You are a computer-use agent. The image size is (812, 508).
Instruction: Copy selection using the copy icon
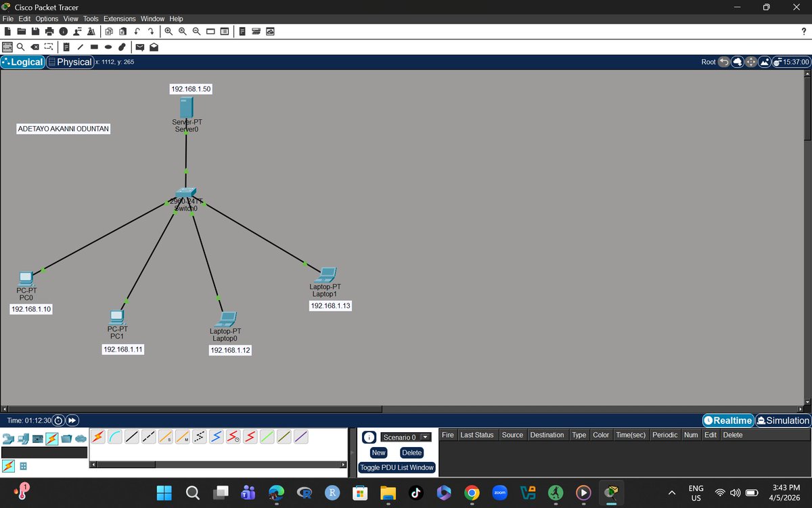[109, 31]
